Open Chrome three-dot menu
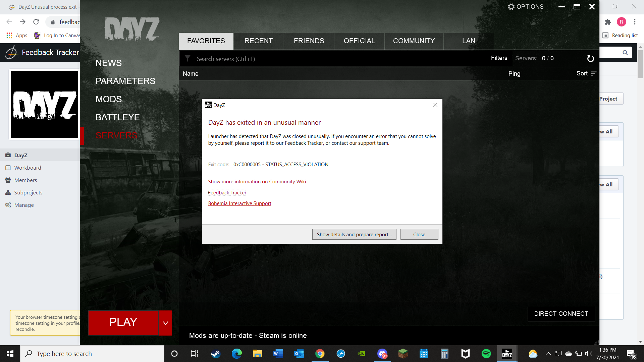 (x=635, y=22)
